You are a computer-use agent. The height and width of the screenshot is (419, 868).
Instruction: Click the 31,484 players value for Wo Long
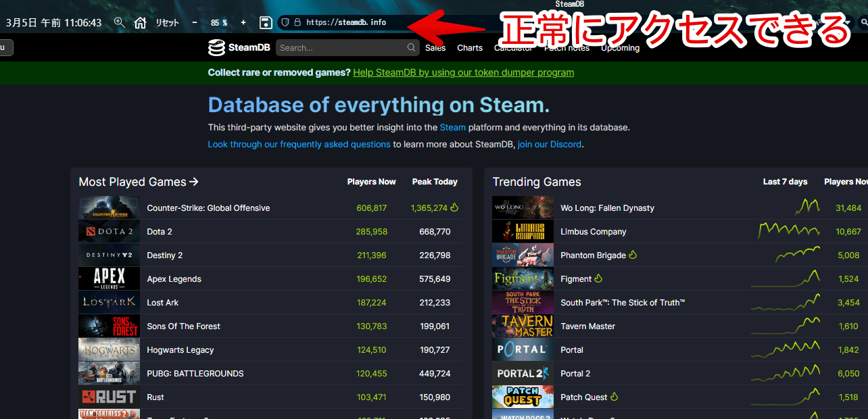pyautogui.click(x=848, y=208)
